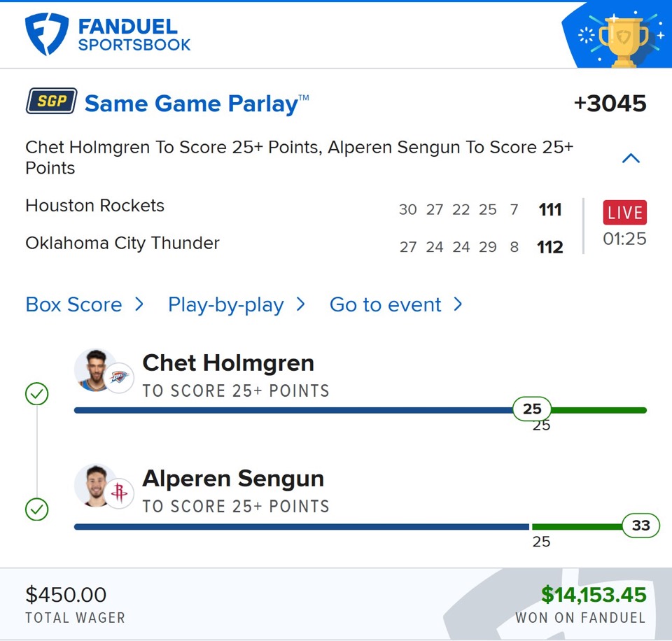Click the SGP badge icon
Image resolution: width=672 pixels, height=641 pixels.
coord(51,102)
